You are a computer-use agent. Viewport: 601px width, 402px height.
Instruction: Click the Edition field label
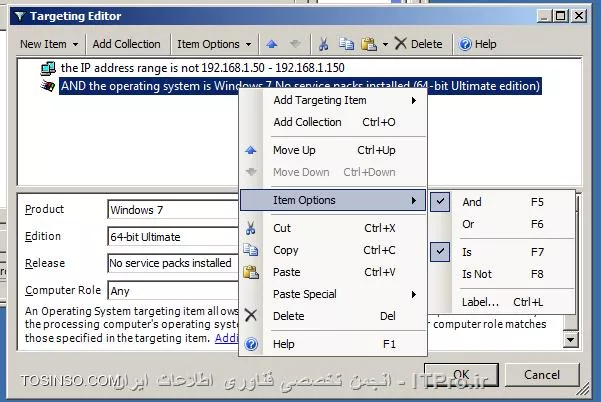pyautogui.click(x=43, y=236)
